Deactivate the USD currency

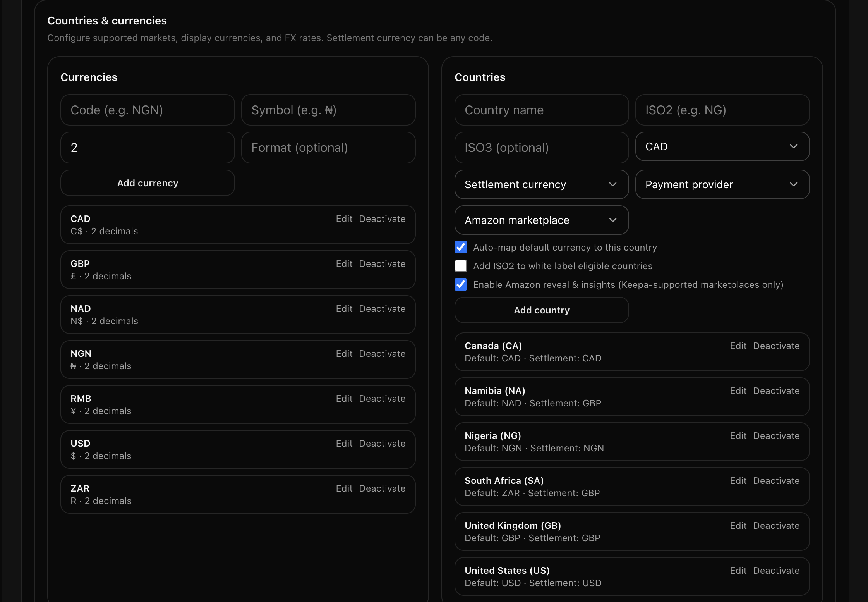[x=383, y=443]
